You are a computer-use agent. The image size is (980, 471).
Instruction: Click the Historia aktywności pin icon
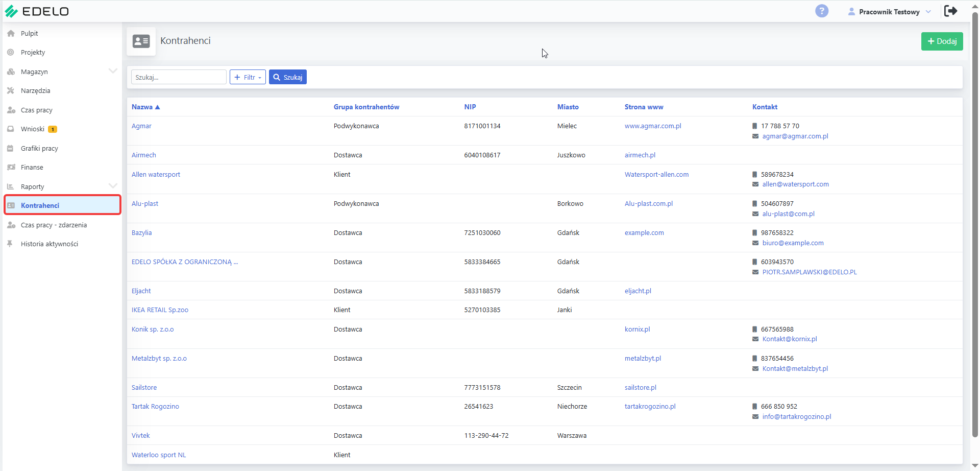(10, 244)
